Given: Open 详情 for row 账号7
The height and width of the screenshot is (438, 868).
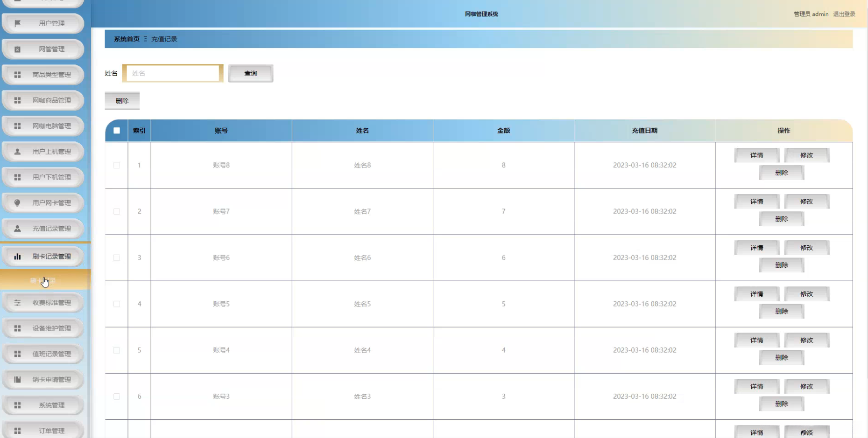Looking at the screenshot, I should click(x=756, y=202).
